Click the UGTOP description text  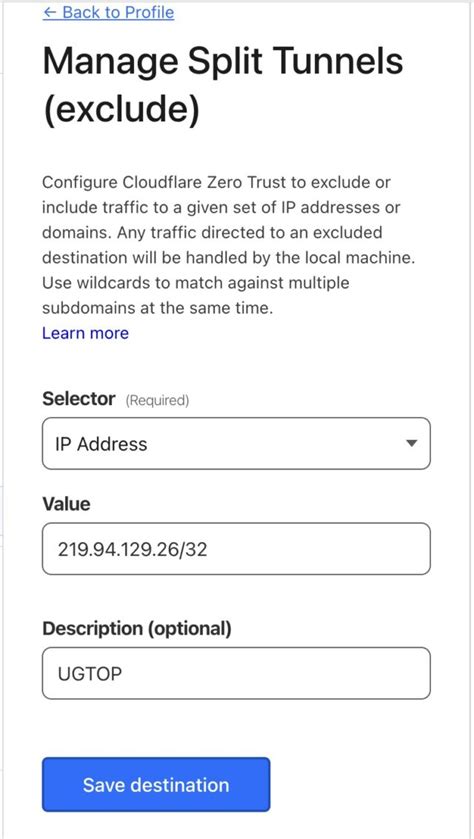pyautogui.click(x=90, y=674)
